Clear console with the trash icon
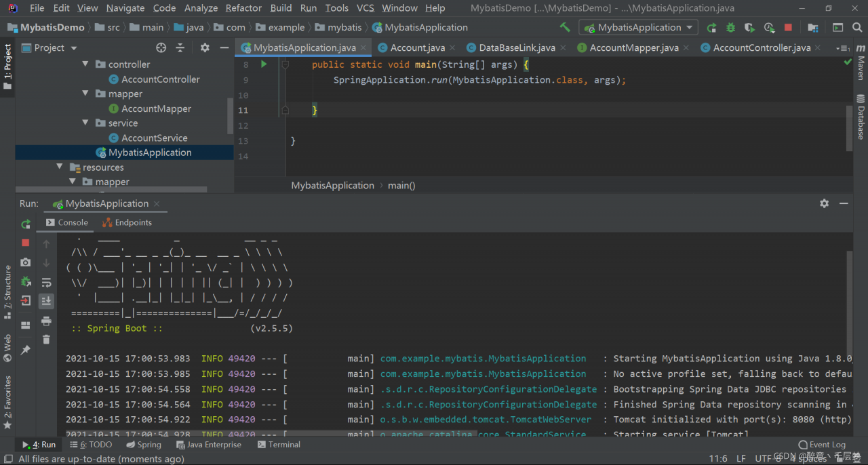Viewport: 868px width, 465px height. point(46,340)
